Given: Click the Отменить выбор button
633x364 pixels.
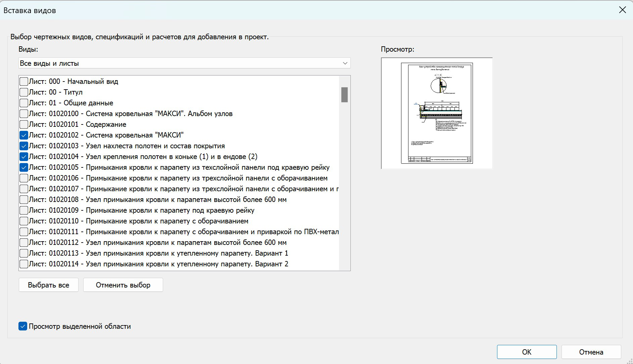Looking at the screenshot, I should 123,285.
